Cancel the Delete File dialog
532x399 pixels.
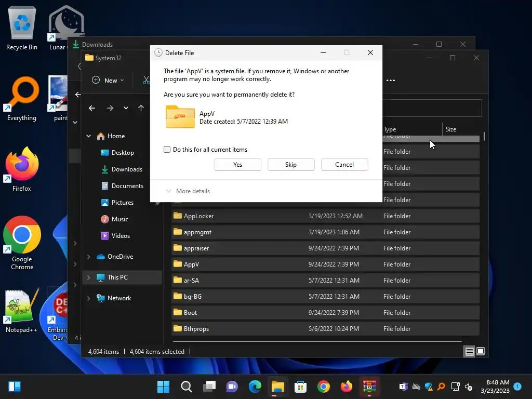pyautogui.click(x=344, y=165)
